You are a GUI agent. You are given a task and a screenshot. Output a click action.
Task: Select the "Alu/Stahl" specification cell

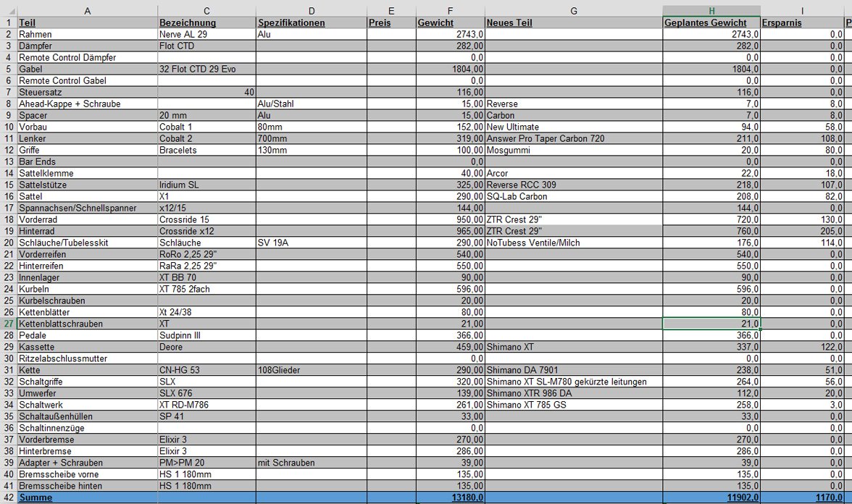[312, 104]
